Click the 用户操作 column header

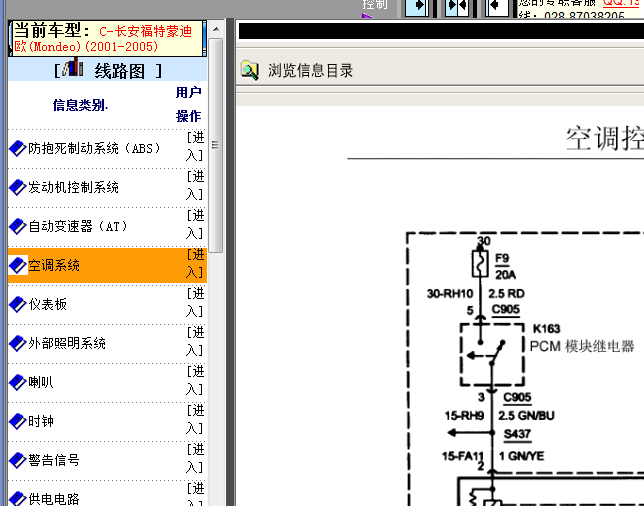[x=189, y=104]
